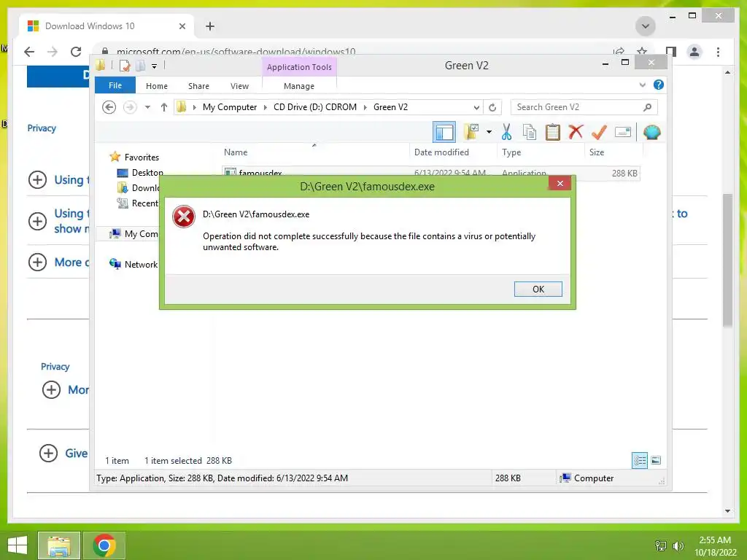Go back in Chrome browser
Image resolution: width=747 pixels, height=560 pixels.
(x=29, y=52)
